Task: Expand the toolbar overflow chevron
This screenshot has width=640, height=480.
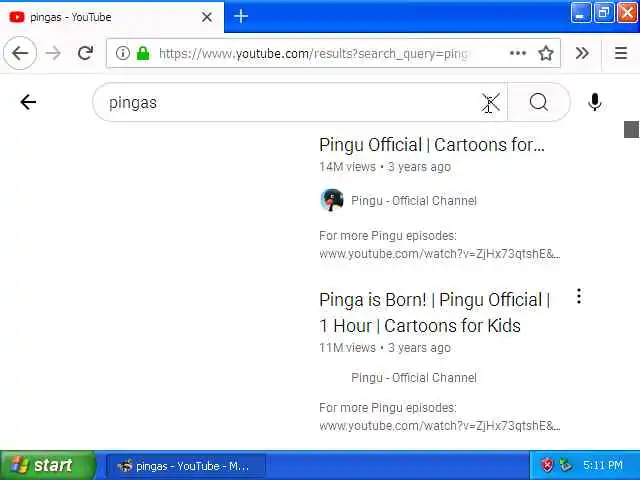Action: click(x=582, y=53)
